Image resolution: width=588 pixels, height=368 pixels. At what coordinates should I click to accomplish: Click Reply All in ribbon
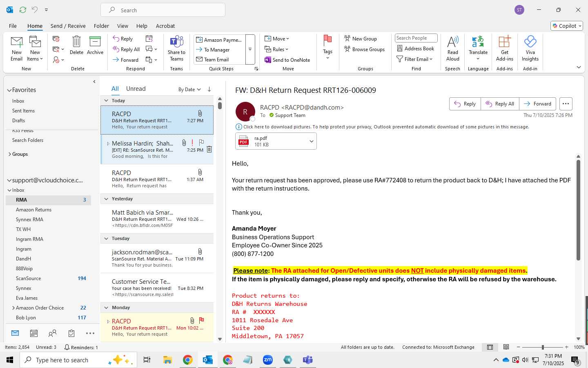click(x=127, y=49)
